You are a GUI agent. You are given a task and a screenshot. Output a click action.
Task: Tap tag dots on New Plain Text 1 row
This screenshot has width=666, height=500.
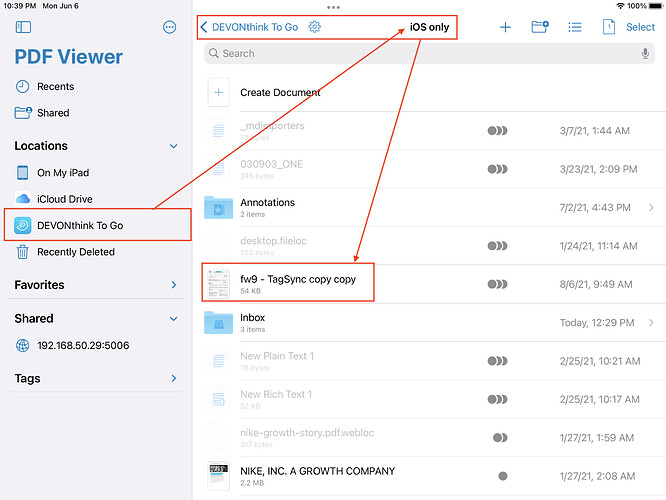(x=497, y=361)
